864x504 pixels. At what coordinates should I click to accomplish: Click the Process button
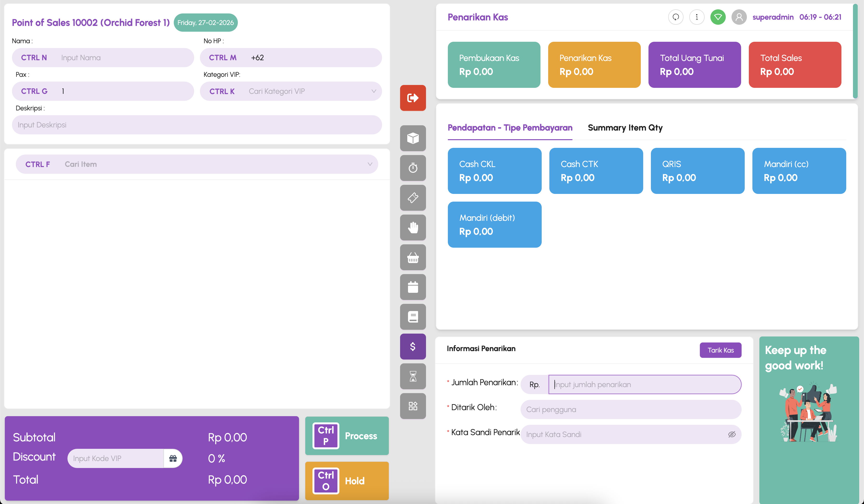347,436
